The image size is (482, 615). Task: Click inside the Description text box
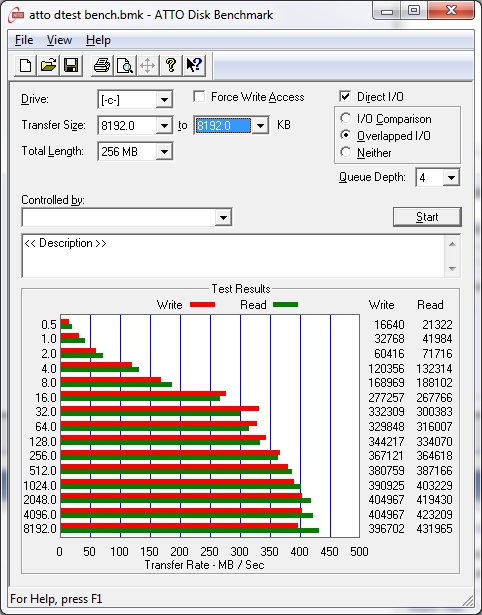coord(234,256)
